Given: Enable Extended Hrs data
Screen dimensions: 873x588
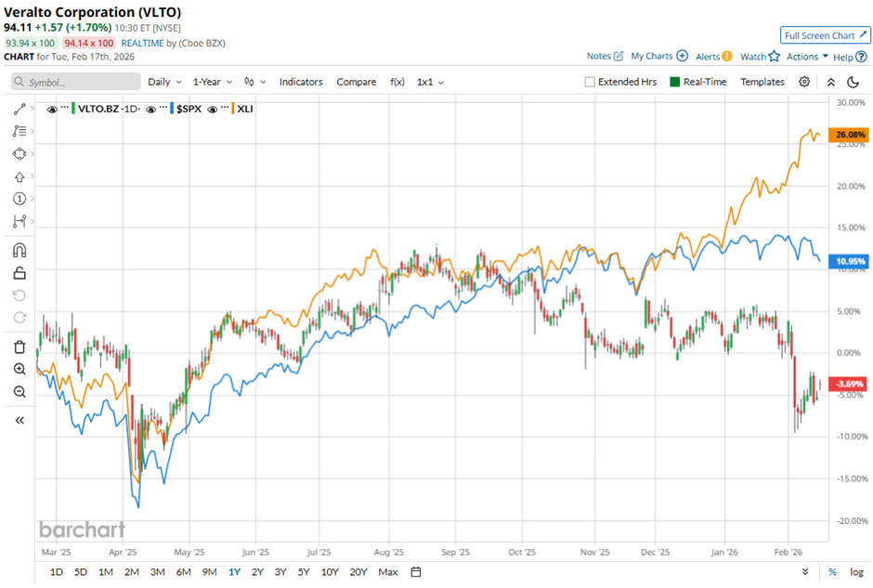Looking at the screenshot, I should 591,82.
